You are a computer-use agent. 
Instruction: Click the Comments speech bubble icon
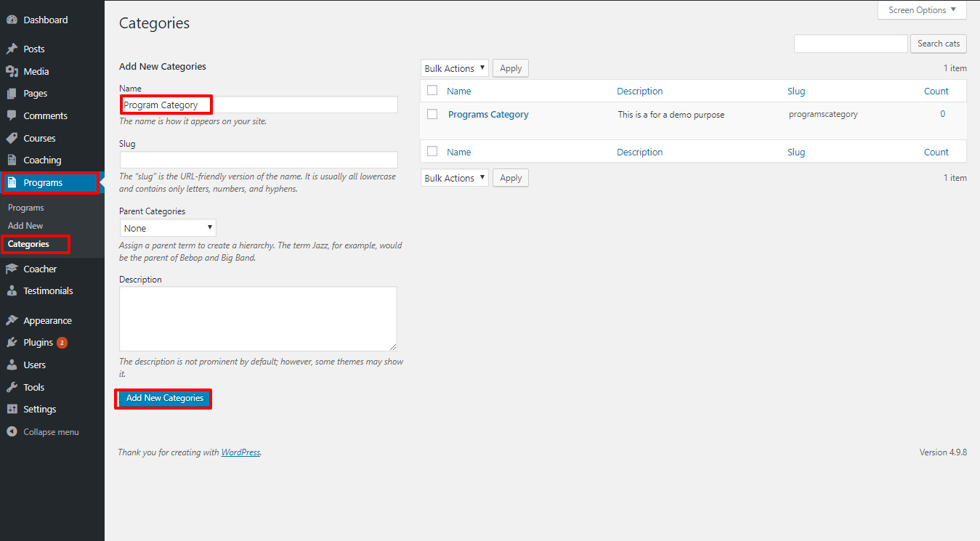click(12, 115)
